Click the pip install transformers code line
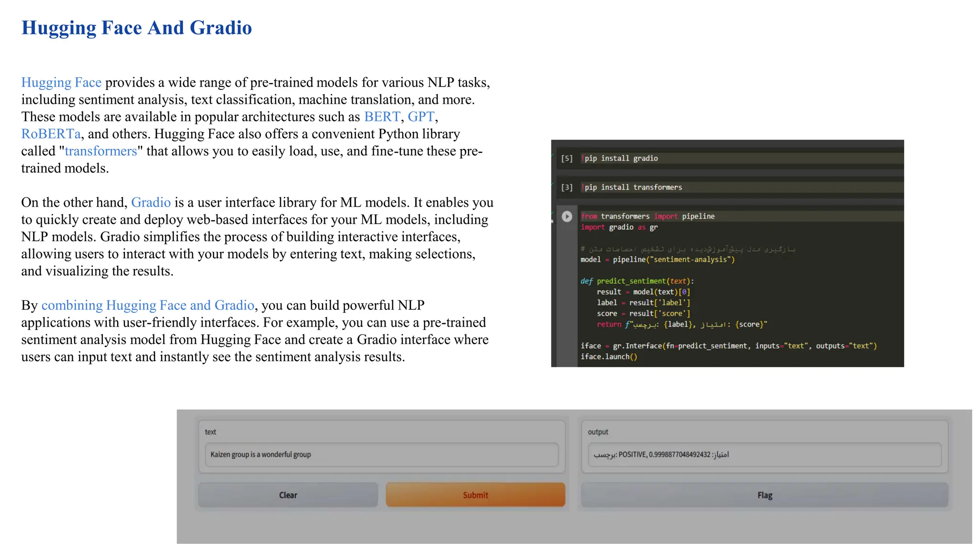 coord(632,187)
